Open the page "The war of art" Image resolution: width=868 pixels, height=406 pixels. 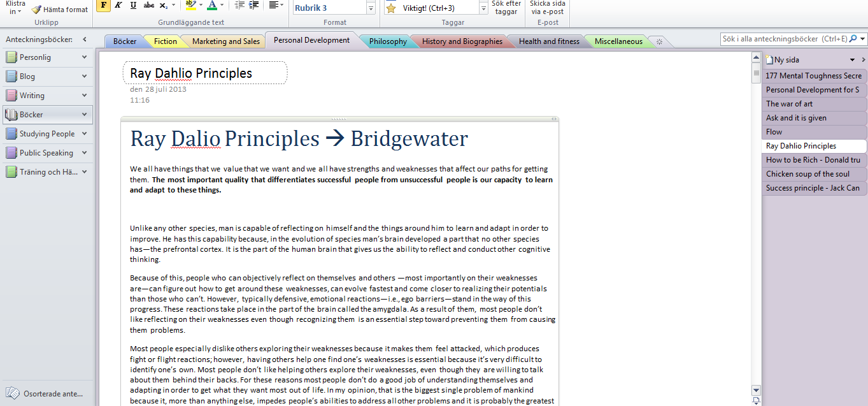[x=789, y=104]
